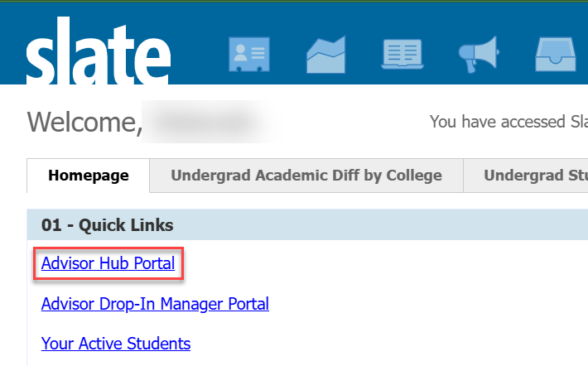Screen dimensions: 588x366
Task: Click the 'You have accessed' message text
Action: (x=507, y=122)
